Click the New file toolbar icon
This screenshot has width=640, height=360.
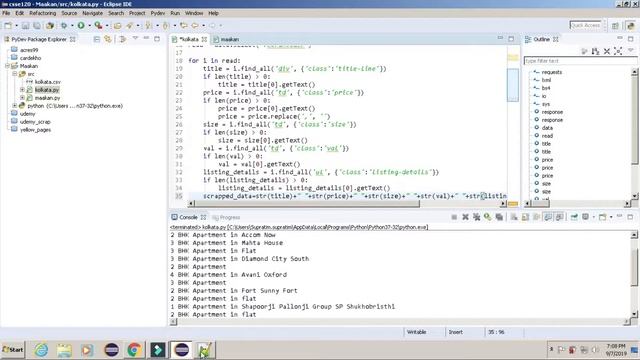point(8,25)
